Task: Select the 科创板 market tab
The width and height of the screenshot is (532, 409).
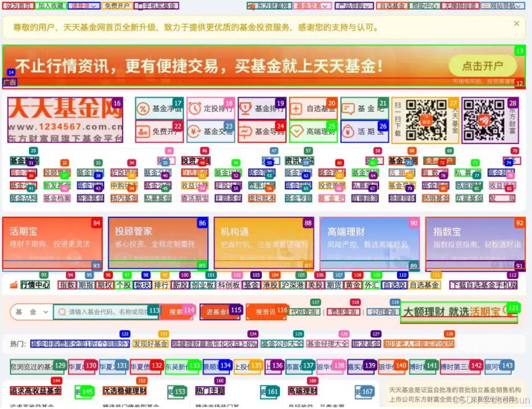Action: [x=229, y=285]
